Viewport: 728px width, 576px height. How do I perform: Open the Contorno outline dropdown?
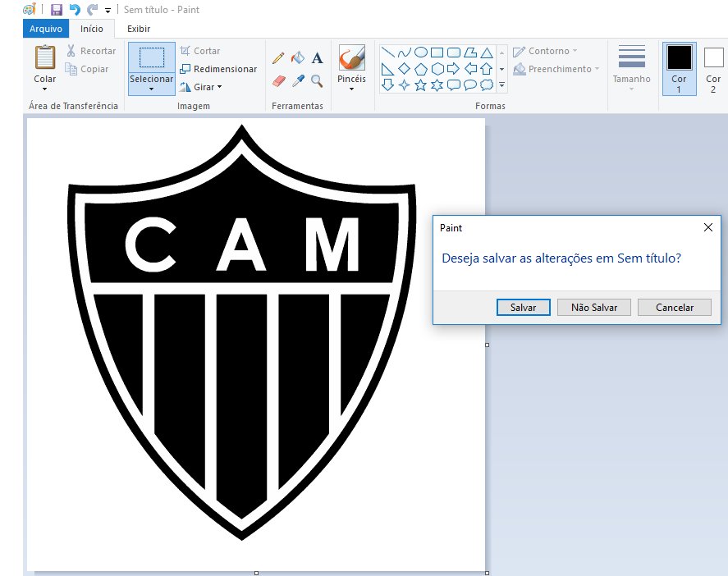click(x=546, y=51)
